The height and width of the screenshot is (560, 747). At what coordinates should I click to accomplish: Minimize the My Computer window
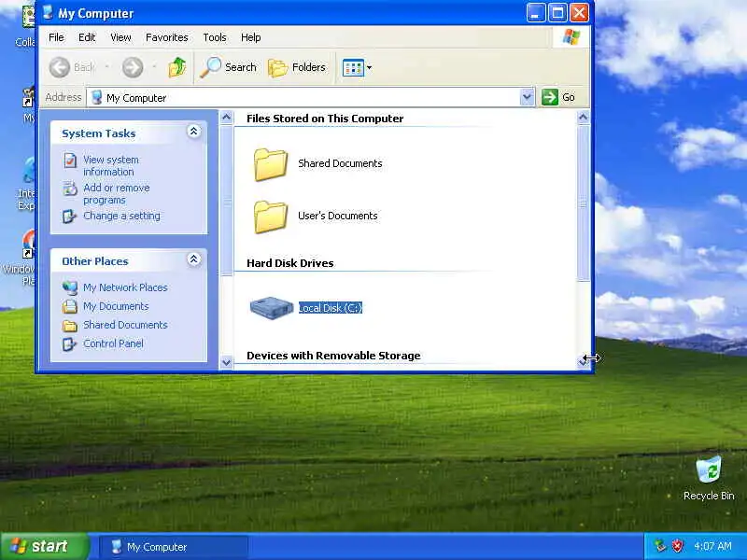click(x=536, y=13)
